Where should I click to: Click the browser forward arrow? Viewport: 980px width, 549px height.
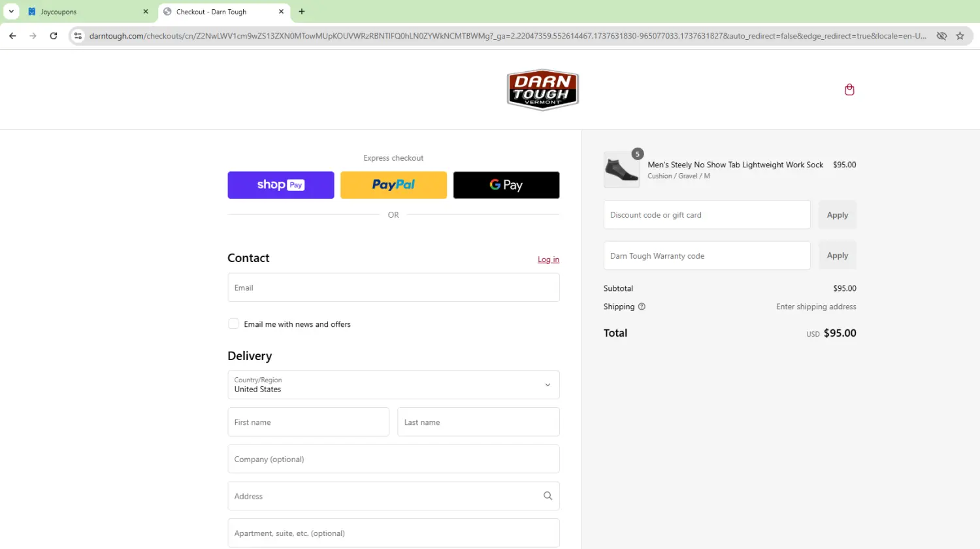pos(33,36)
